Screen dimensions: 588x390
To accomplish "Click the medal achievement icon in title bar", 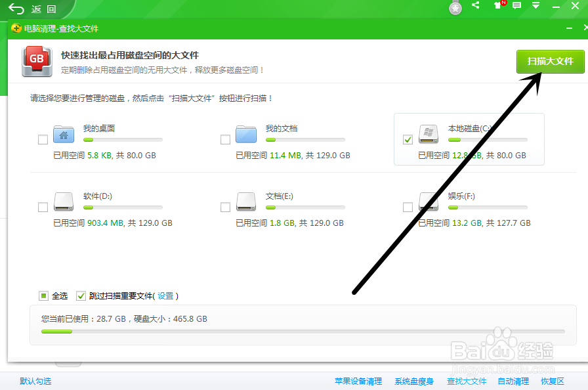I will coord(455,9).
